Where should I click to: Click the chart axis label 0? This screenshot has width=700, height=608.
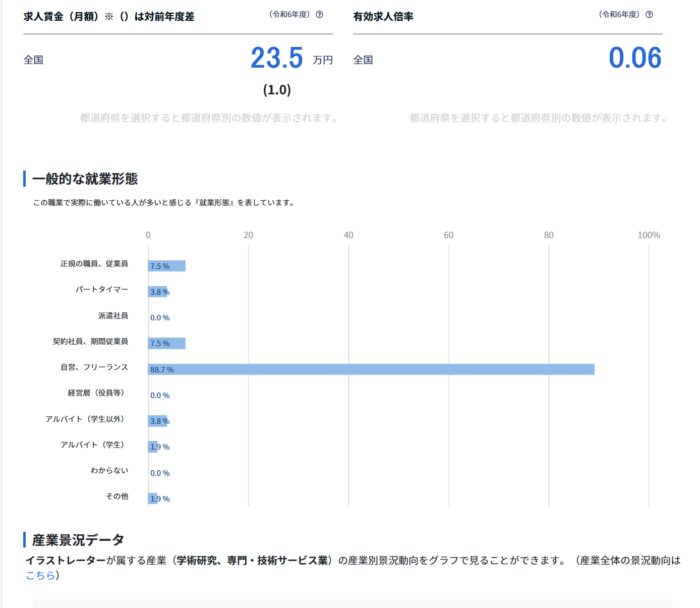coord(148,235)
